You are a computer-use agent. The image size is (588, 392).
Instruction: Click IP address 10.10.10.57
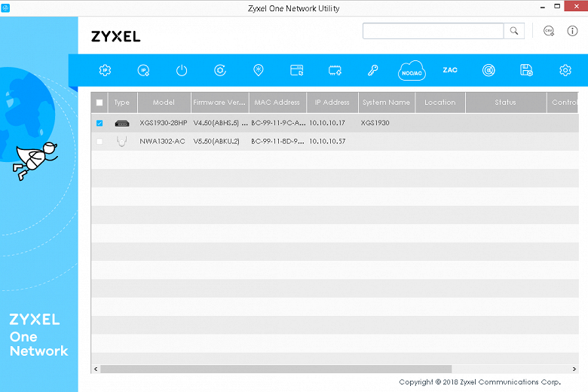327,142
